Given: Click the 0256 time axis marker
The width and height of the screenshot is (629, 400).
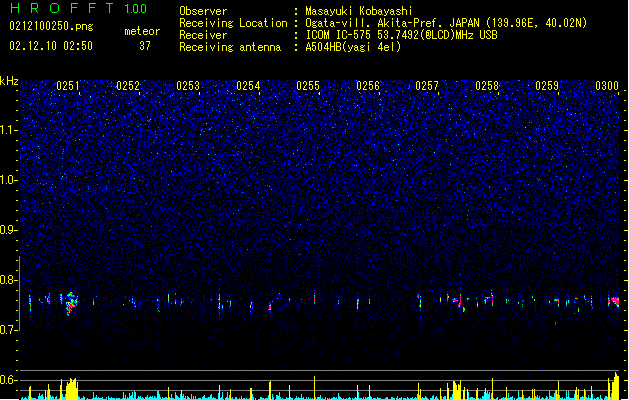Looking at the screenshot, I should (x=368, y=86).
